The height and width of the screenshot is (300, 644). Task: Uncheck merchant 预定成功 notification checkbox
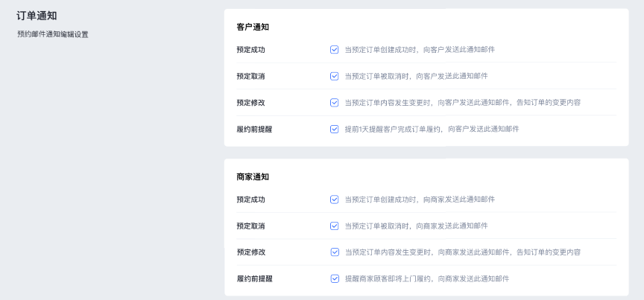[x=334, y=200]
